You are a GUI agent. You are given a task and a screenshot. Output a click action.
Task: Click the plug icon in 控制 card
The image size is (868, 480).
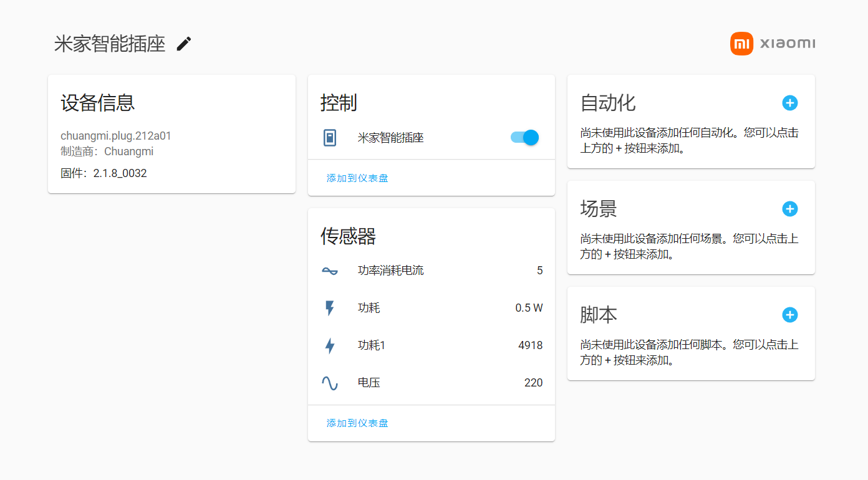[x=330, y=138]
